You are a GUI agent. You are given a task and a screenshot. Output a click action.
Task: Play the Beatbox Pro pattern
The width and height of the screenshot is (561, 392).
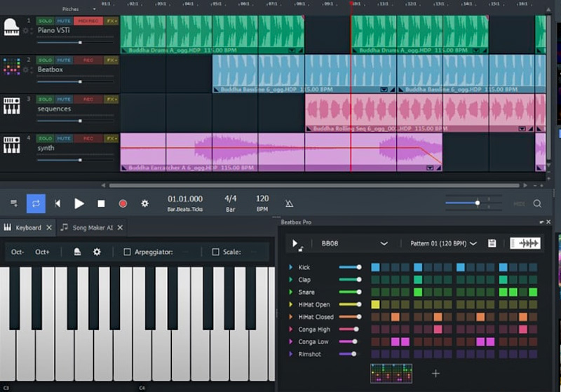click(x=295, y=243)
